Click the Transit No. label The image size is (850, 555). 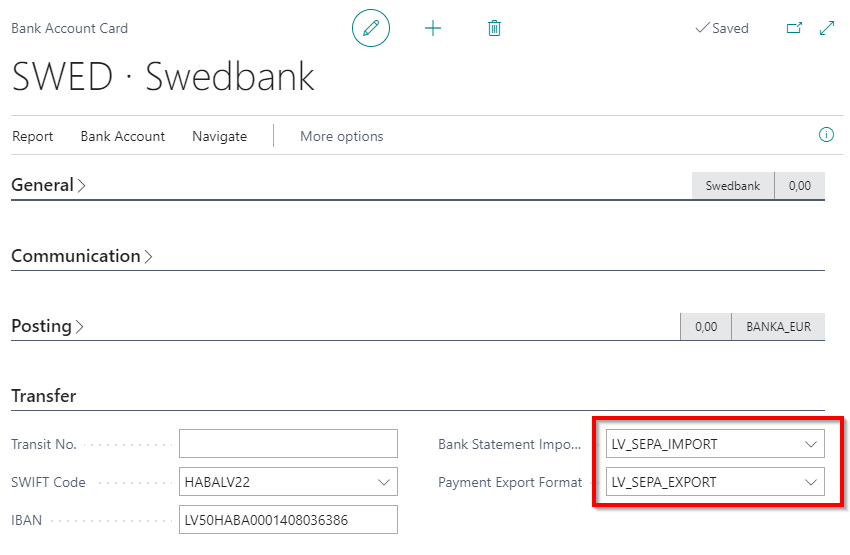(x=44, y=444)
